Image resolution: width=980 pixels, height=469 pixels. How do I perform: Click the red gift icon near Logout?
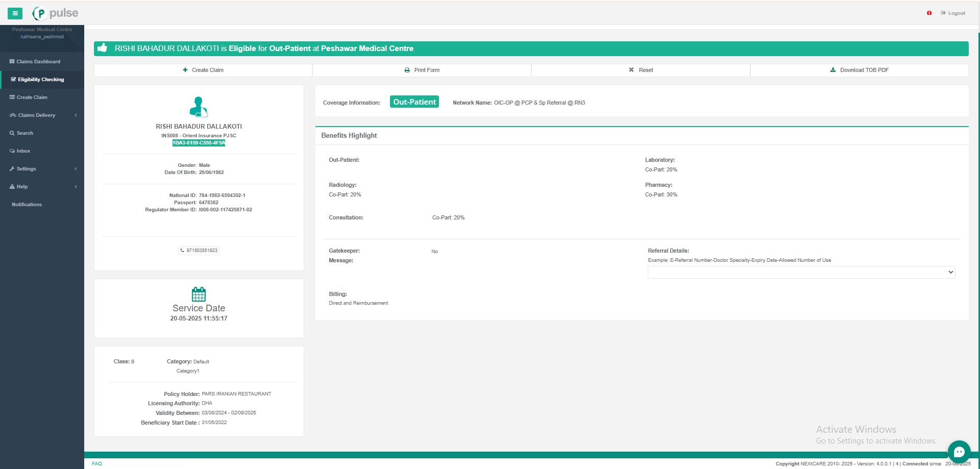[929, 13]
